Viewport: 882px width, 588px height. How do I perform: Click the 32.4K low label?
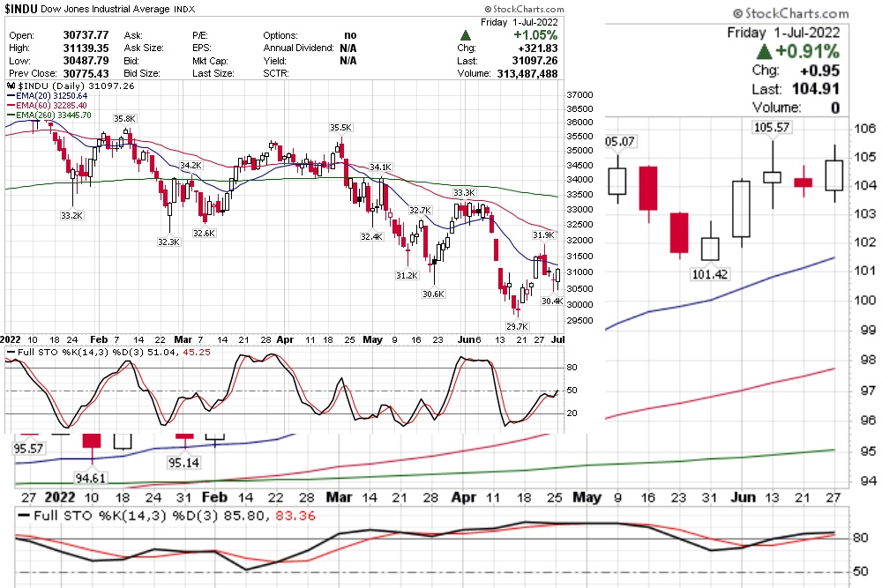(371, 236)
